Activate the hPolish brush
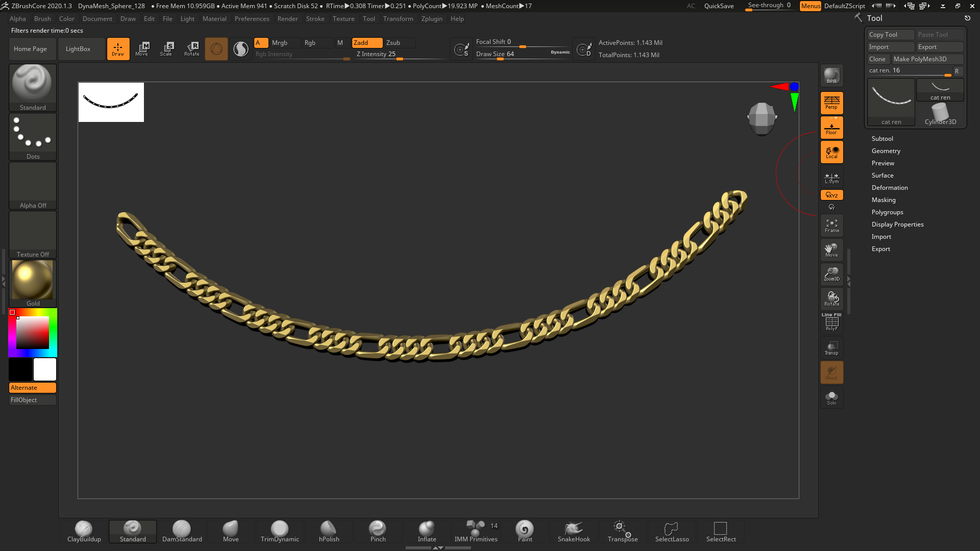This screenshot has height=551, width=980. pos(329,532)
